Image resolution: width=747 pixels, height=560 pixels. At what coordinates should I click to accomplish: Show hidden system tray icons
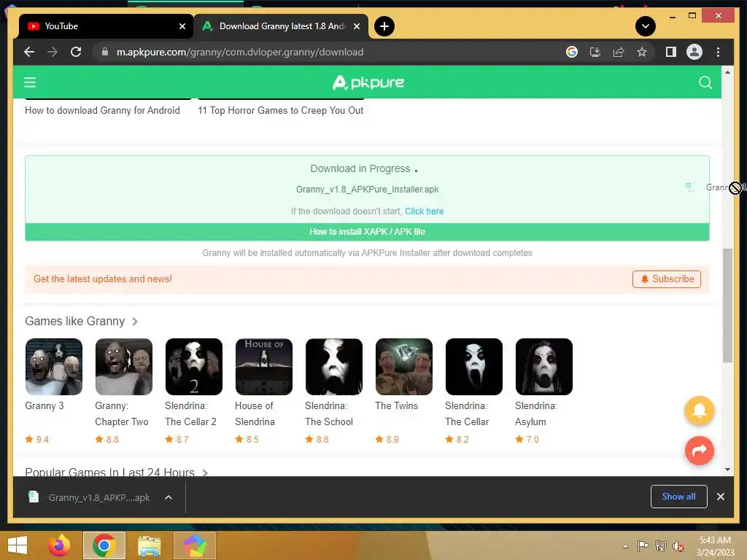(x=625, y=546)
